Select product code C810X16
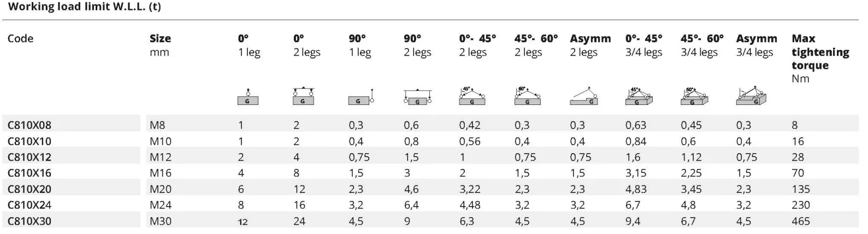Viewport: 868px width, 234px height. 29,173
